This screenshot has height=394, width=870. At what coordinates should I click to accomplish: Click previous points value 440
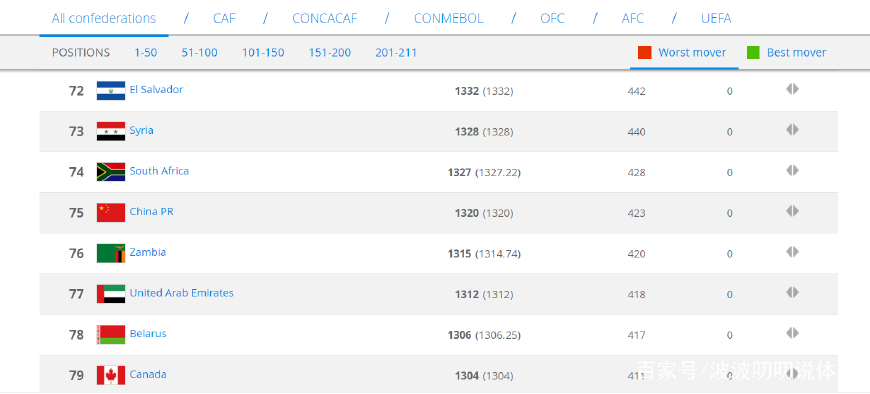636,132
